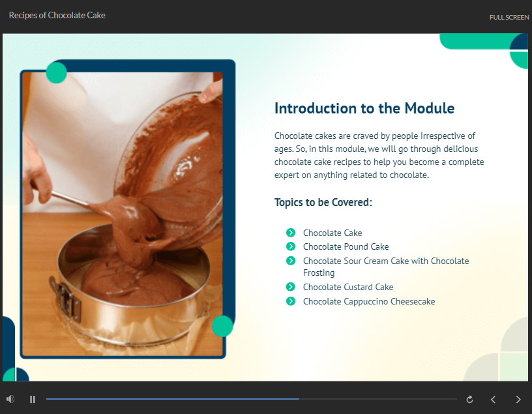Viewport: 532px width, 414px height.
Task: Select the Chocolate Custard Cake topic text
Action: (348, 287)
